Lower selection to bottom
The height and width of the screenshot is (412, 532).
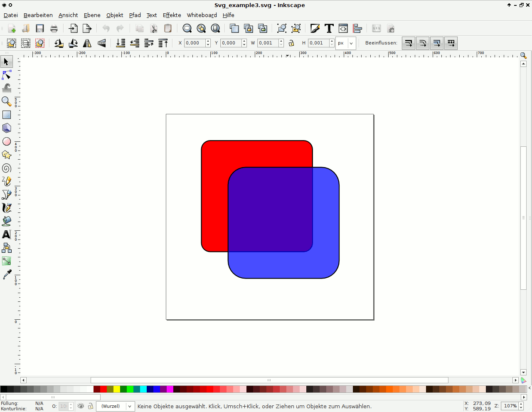[x=121, y=43]
